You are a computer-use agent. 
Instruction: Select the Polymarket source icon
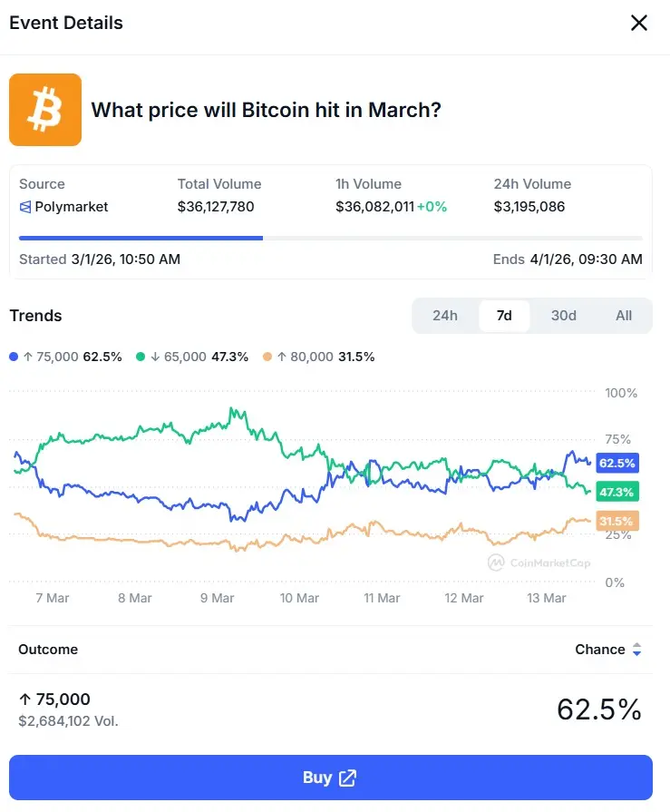click(26, 206)
